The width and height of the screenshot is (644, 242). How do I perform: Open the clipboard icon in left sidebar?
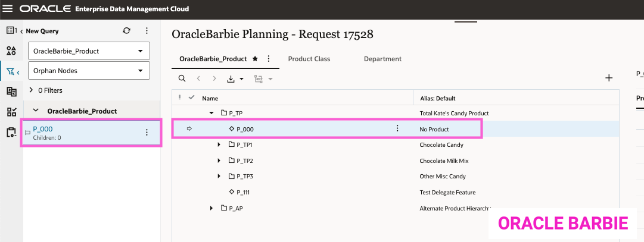click(x=11, y=132)
